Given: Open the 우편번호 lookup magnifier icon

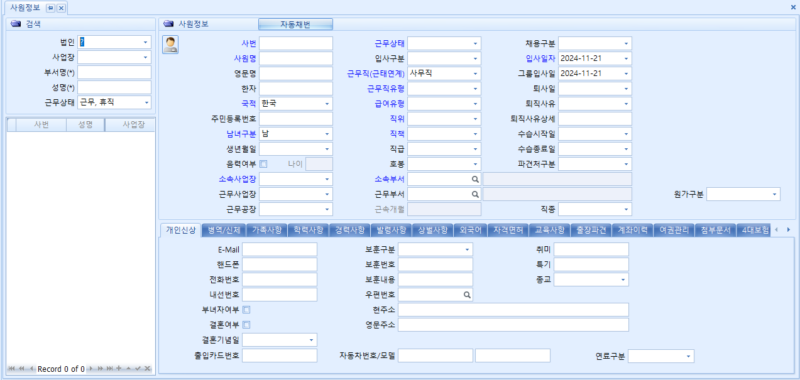Looking at the screenshot, I should pos(467,295).
